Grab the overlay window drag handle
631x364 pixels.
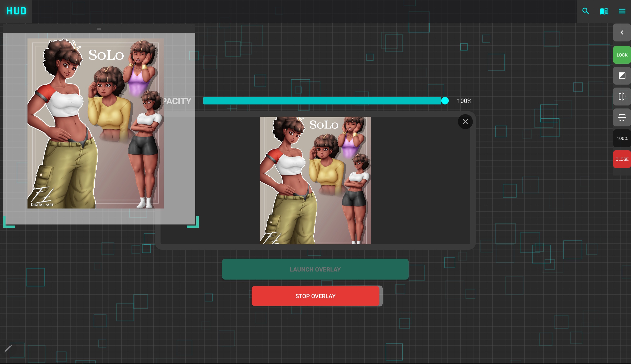pos(99,29)
